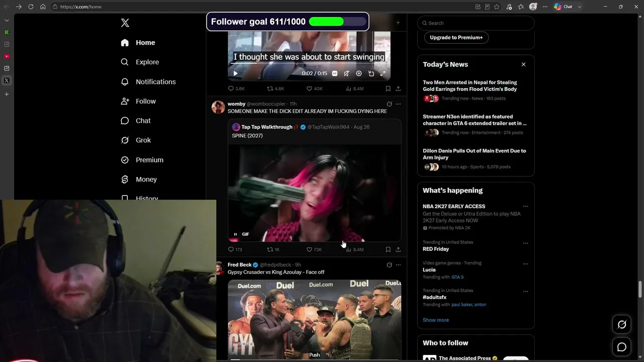Click Show more under What's happening
This screenshot has height=362, width=644.
(436, 320)
